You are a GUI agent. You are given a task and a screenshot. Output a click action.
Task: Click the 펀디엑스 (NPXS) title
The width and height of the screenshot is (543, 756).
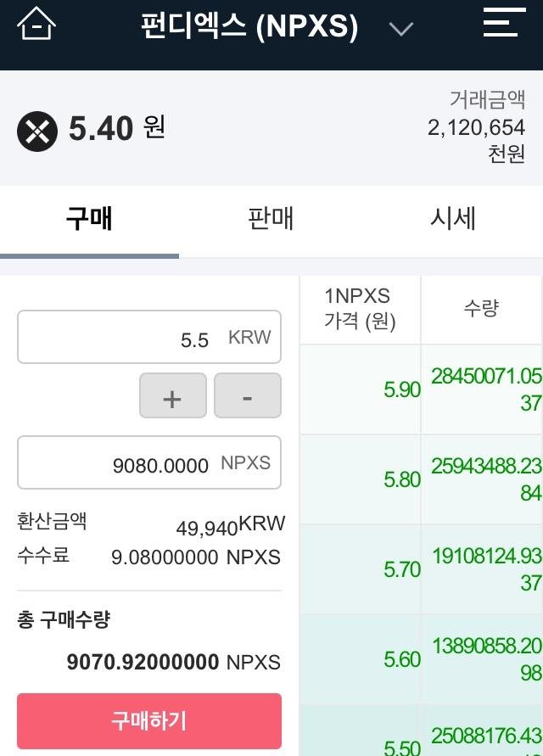(x=249, y=26)
